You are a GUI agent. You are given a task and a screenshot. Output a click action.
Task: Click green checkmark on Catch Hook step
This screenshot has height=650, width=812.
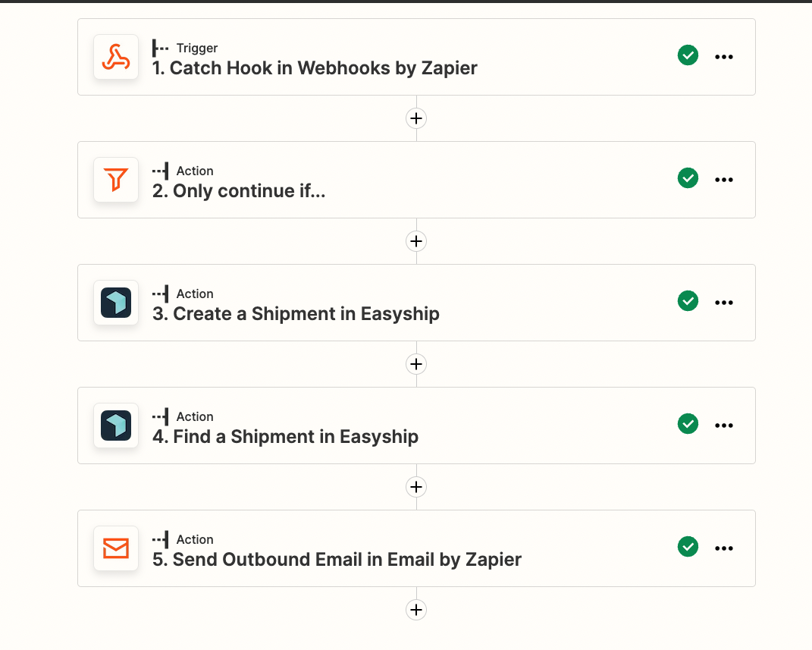[x=688, y=55]
